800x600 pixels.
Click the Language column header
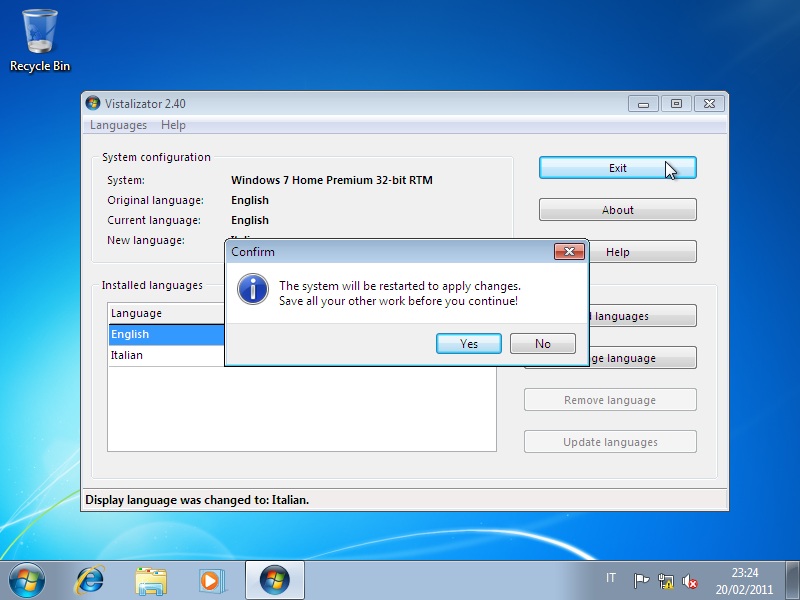166,313
